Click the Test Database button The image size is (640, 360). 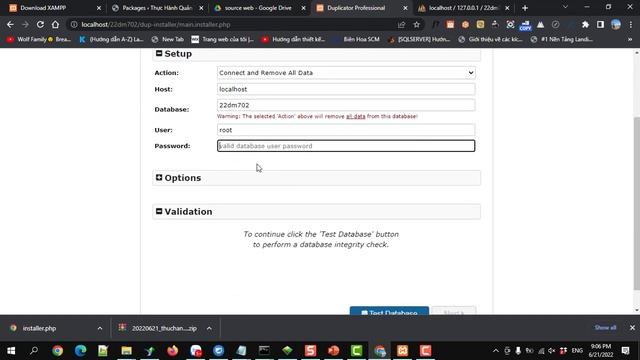tap(389, 311)
